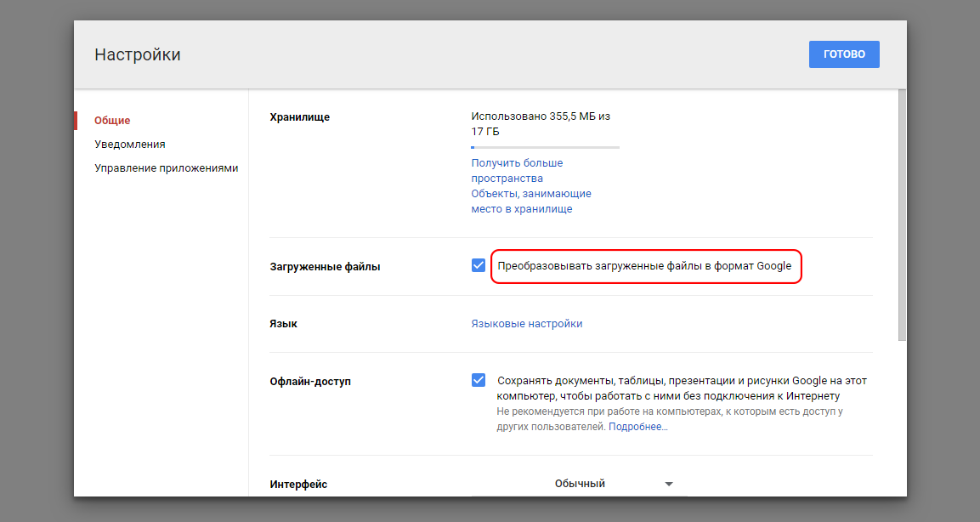
Task: Click the settings dialog vertical scrollbar
Action: pyautogui.click(x=902, y=215)
